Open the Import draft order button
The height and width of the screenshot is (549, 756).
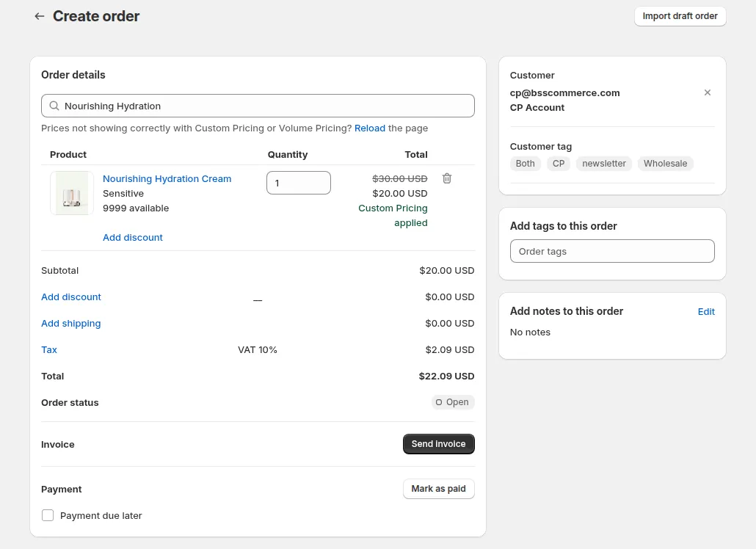point(680,16)
